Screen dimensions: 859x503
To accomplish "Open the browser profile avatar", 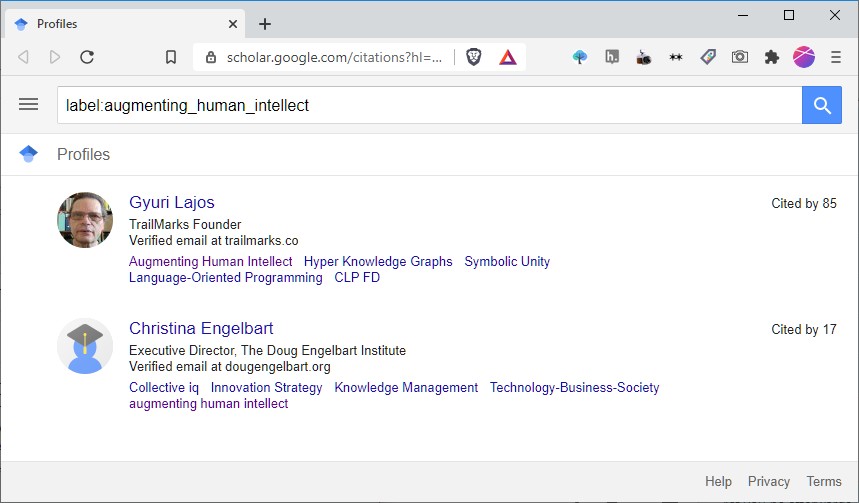I will point(804,57).
